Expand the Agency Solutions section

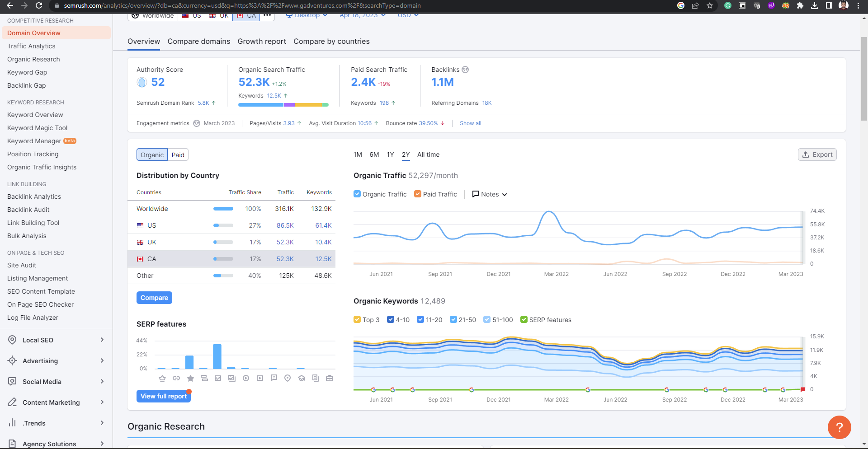(56, 444)
